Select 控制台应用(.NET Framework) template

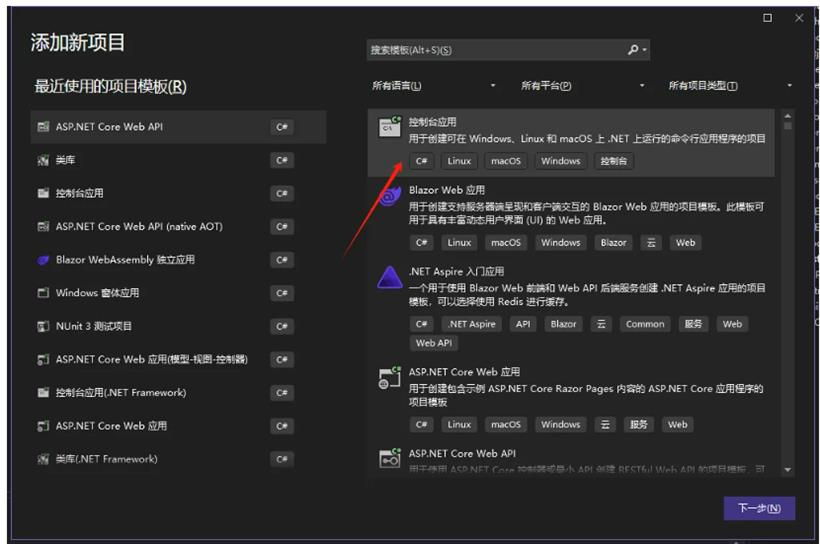click(178, 393)
